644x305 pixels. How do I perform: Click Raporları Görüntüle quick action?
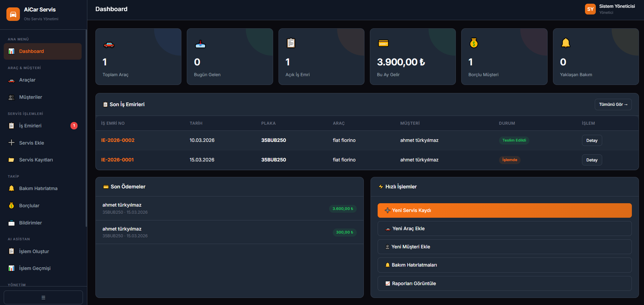coord(504,283)
